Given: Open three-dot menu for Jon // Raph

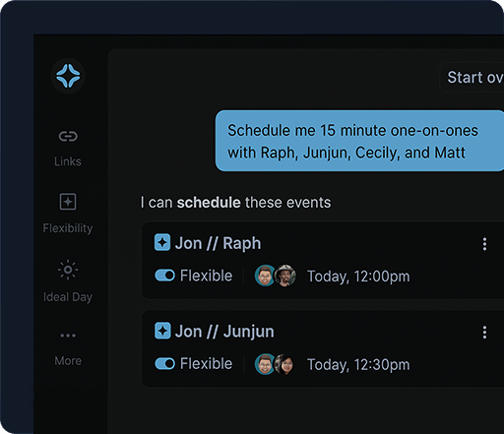Looking at the screenshot, I should click(x=484, y=244).
